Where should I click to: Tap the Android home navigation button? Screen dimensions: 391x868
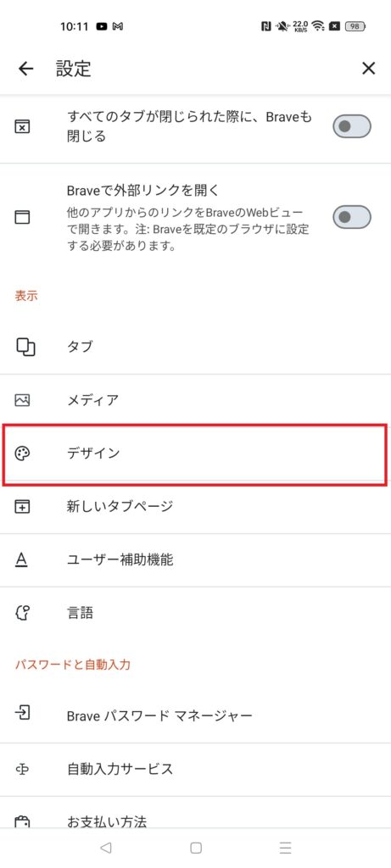[195, 848]
